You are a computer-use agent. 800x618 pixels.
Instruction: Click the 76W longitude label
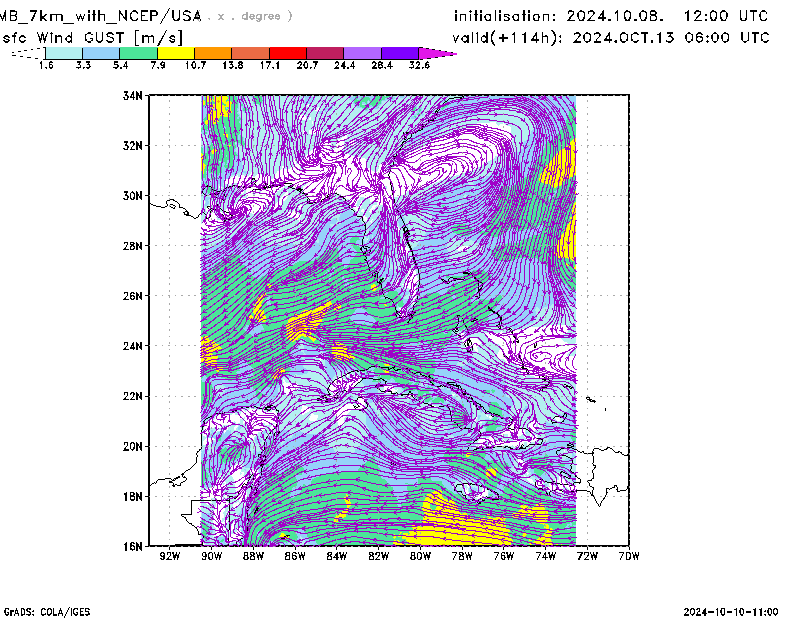(504, 556)
